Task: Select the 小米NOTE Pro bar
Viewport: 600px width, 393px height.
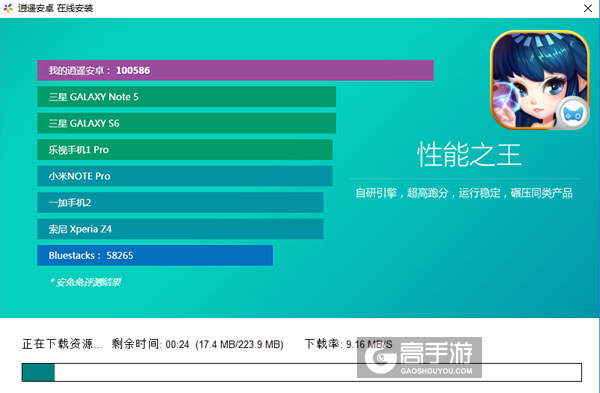Action: coord(185,176)
